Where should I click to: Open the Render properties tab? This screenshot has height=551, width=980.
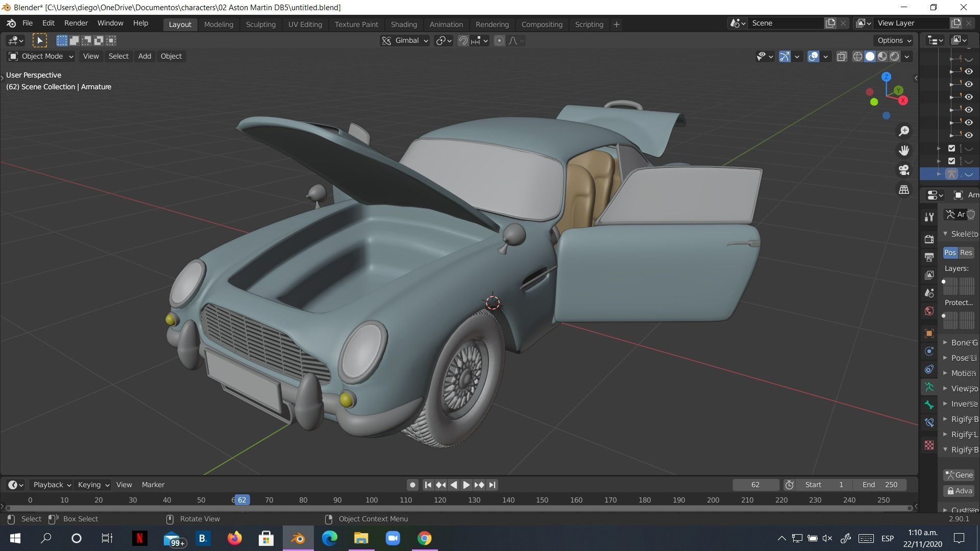(x=929, y=239)
